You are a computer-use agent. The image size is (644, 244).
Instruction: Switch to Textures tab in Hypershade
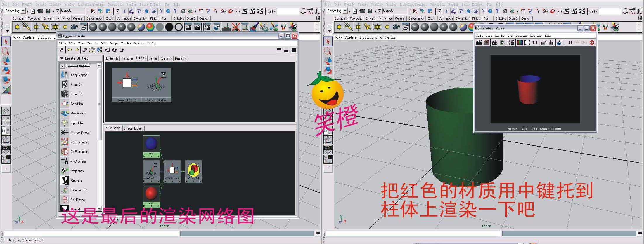(x=127, y=59)
